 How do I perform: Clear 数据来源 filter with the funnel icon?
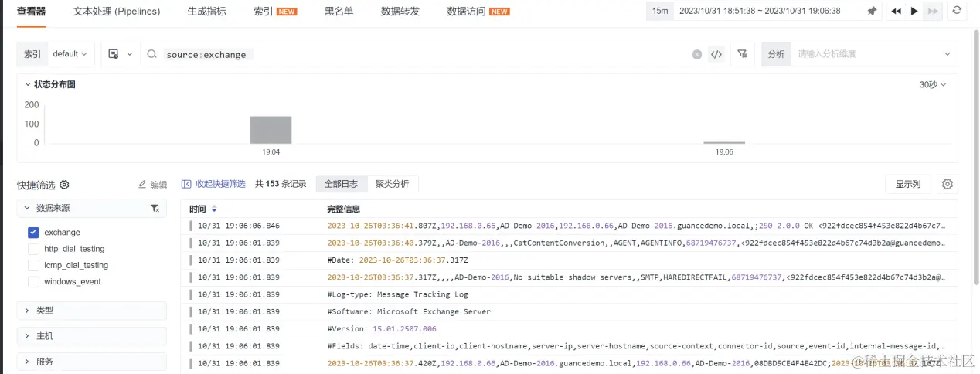[154, 209]
